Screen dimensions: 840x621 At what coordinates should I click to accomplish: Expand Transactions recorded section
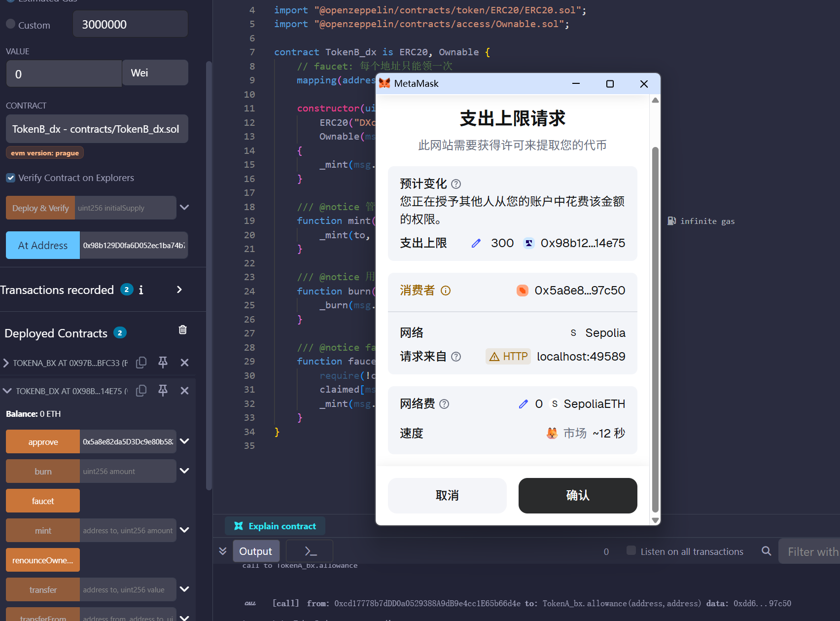pyautogui.click(x=179, y=290)
